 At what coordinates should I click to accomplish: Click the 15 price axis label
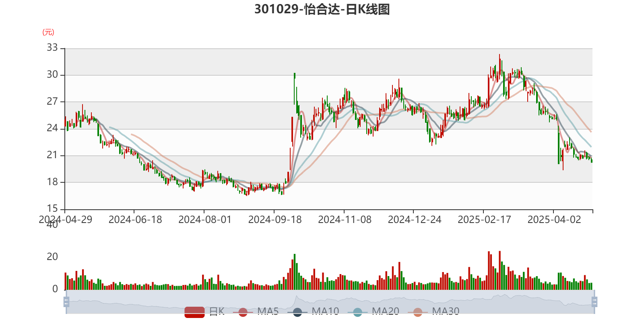[52, 208]
